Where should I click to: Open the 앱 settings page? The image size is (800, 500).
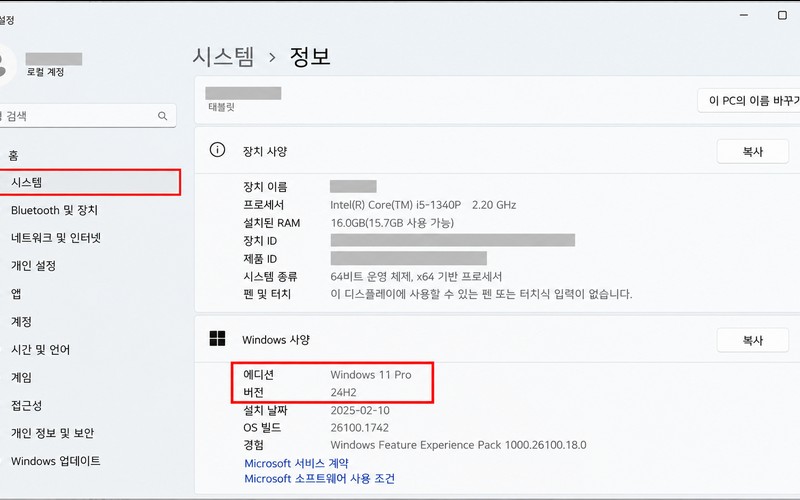16,293
